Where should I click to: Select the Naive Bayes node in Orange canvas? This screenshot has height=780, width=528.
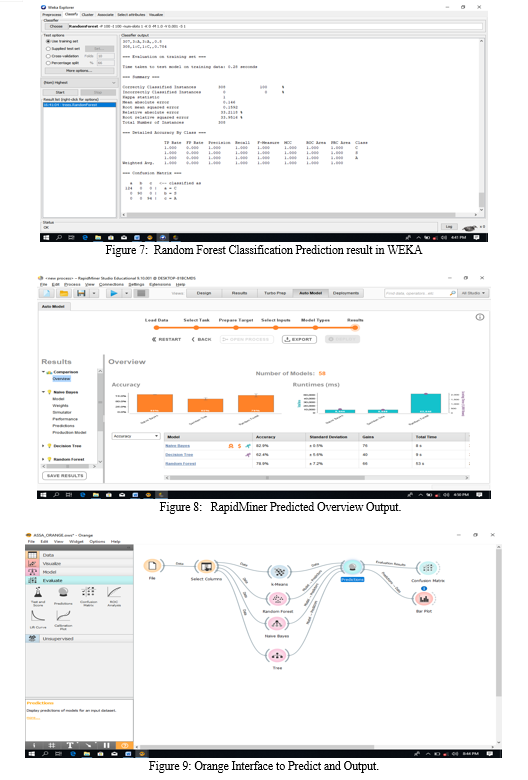[277, 623]
